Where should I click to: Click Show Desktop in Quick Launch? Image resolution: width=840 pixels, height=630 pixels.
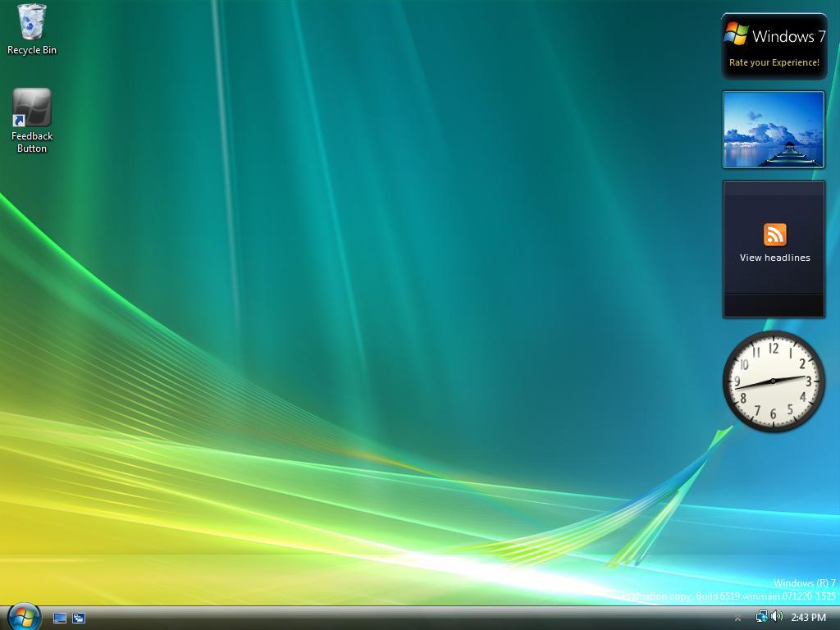[60, 618]
